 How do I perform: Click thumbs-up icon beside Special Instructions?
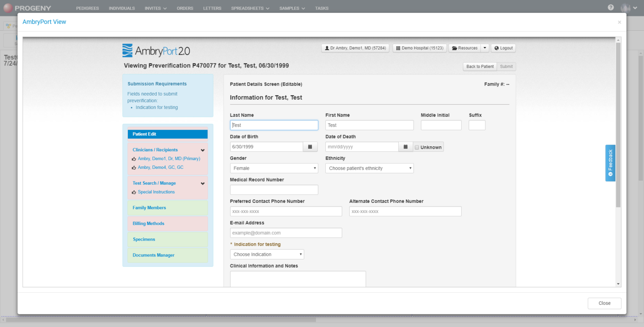(x=134, y=192)
